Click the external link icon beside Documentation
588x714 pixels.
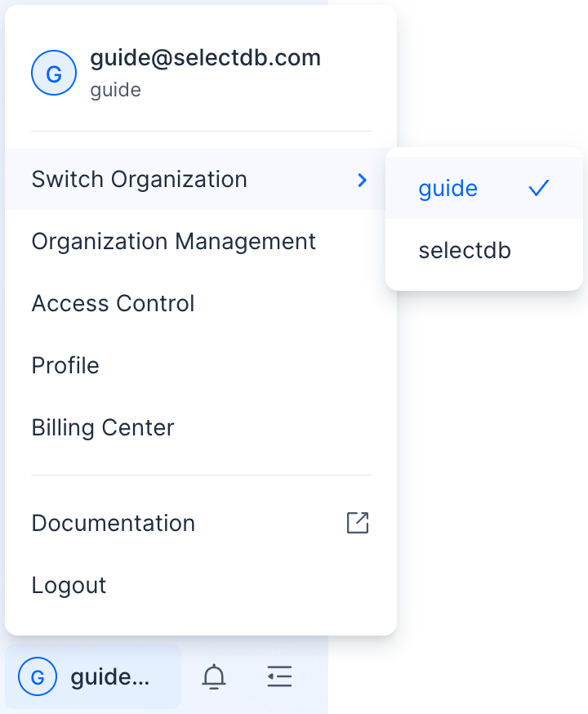(x=358, y=523)
